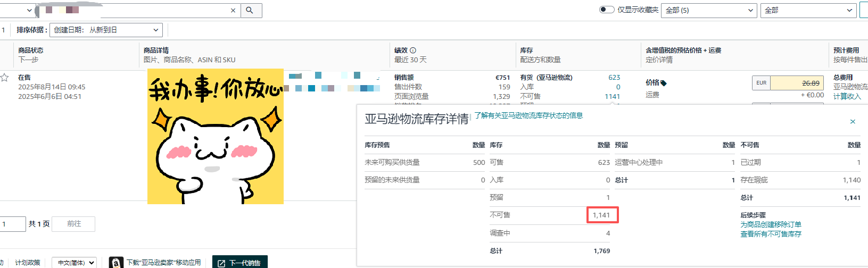Click the 计算收入 link
868x268 pixels.
coord(847,96)
